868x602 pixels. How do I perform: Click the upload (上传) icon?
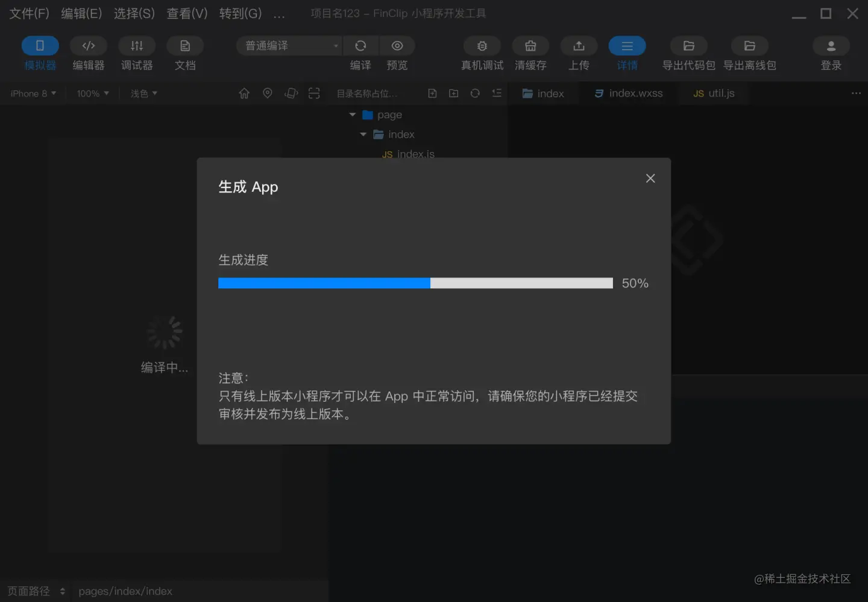(x=579, y=46)
